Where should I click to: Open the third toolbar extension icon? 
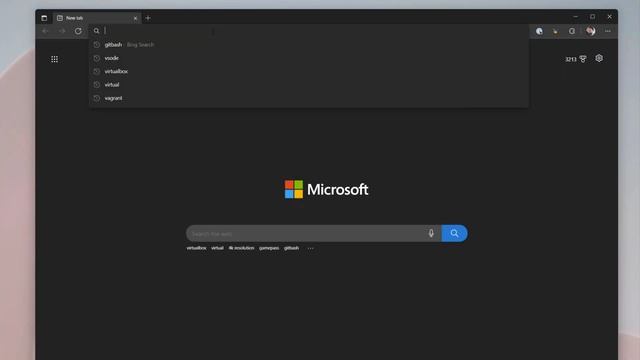pyautogui.click(x=572, y=31)
